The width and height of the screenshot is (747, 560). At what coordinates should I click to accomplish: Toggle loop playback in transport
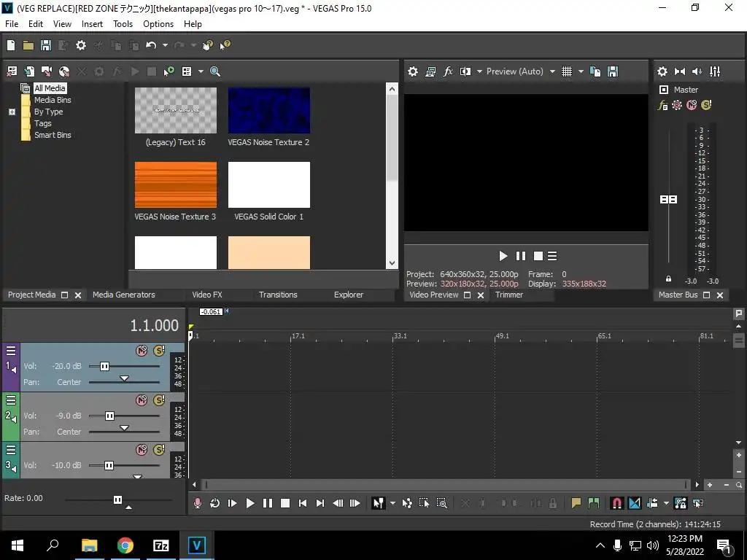215,503
